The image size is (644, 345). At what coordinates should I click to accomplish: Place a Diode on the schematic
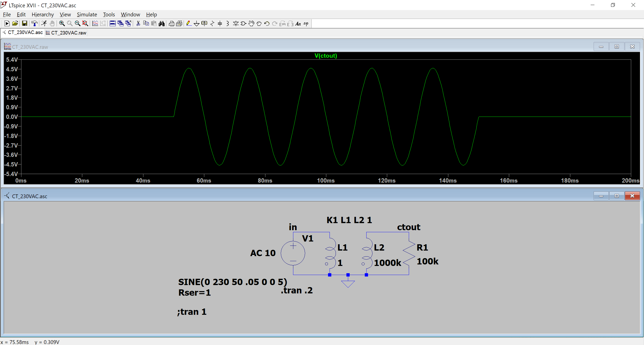[x=236, y=23]
